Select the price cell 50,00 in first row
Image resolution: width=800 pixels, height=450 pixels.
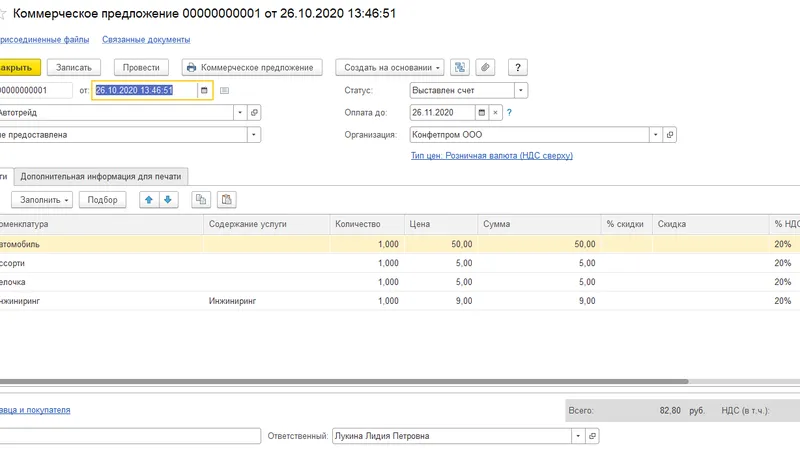(x=441, y=244)
